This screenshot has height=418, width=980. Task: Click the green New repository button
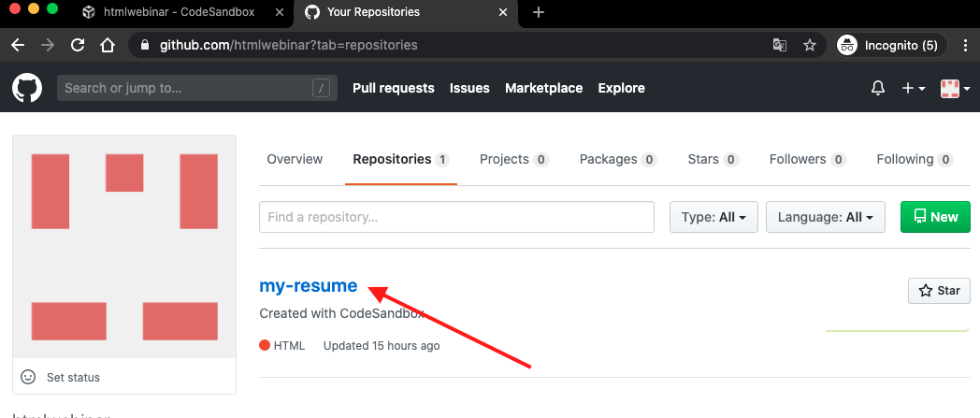coord(935,217)
